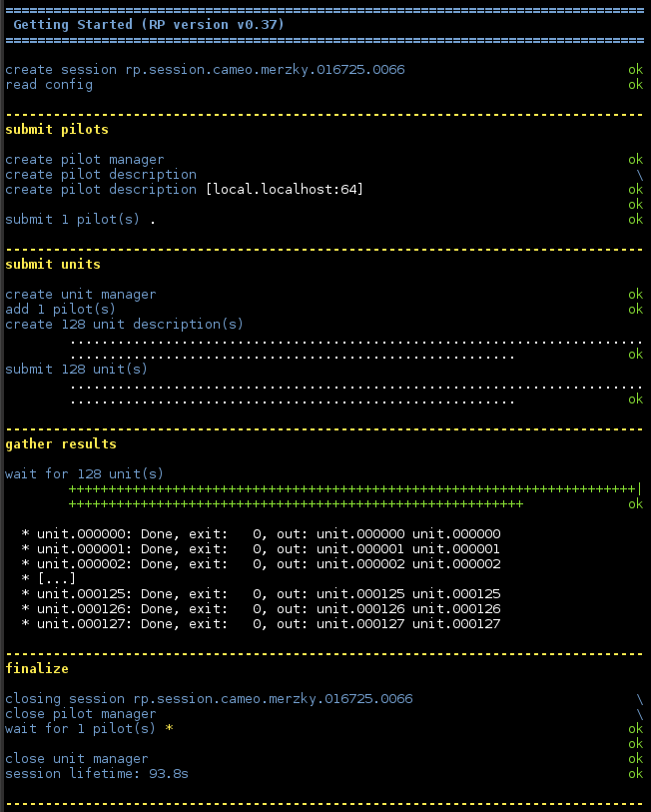Image resolution: width=651 pixels, height=812 pixels.
Task: Click the unit.000126 result row
Action: click(x=261, y=609)
